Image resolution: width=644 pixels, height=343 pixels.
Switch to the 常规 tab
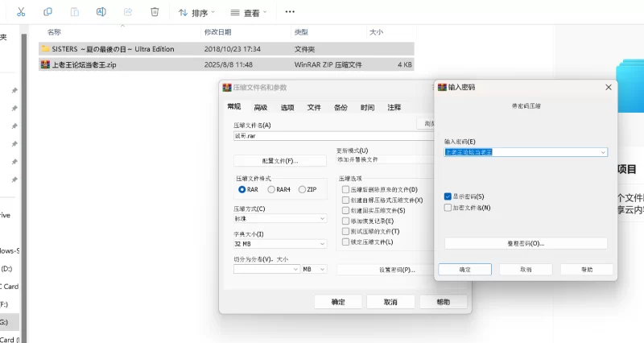pyautogui.click(x=234, y=107)
